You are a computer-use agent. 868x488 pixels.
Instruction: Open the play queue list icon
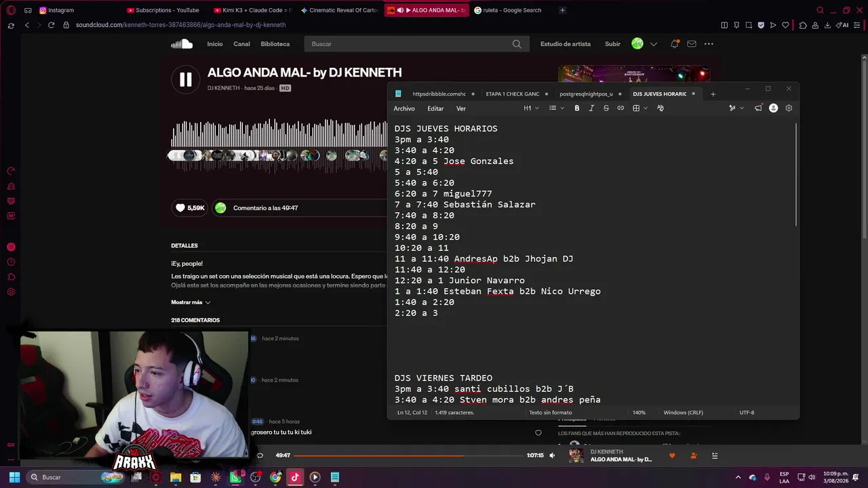click(715, 456)
